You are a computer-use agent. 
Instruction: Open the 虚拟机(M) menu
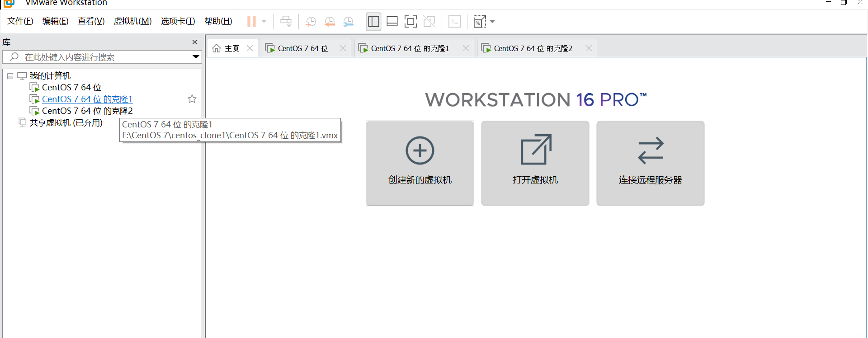point(132,21)
